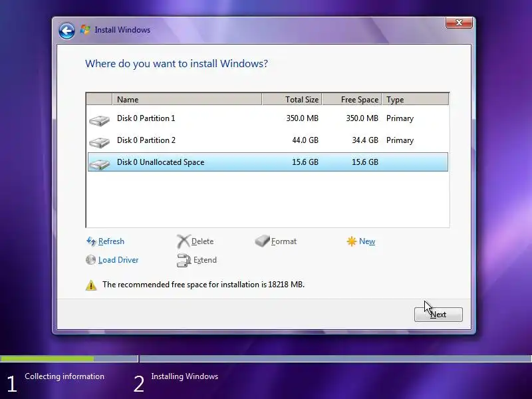
Task: Click the drive icon for Disk 0 Partition 1
Action: click(99, 121)
